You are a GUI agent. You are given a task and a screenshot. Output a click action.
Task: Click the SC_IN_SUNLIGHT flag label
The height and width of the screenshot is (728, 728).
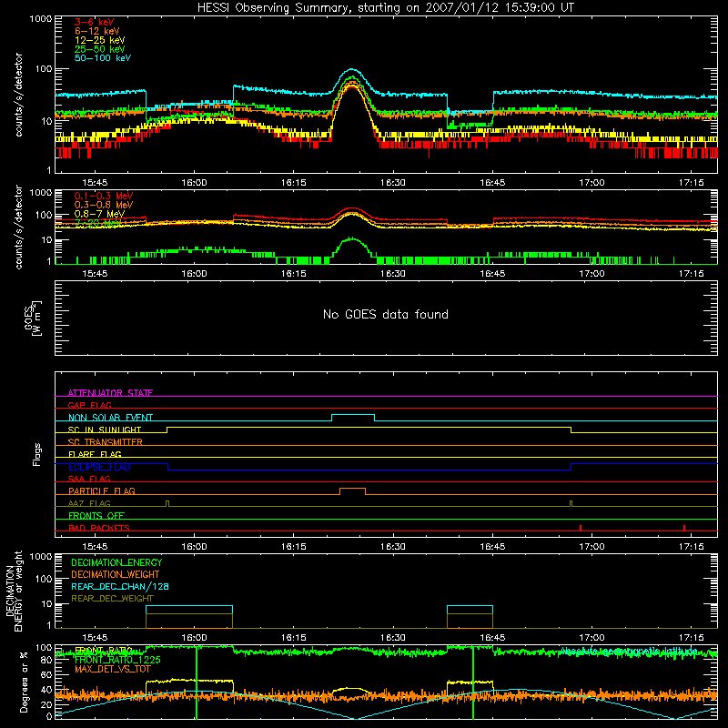105,430
